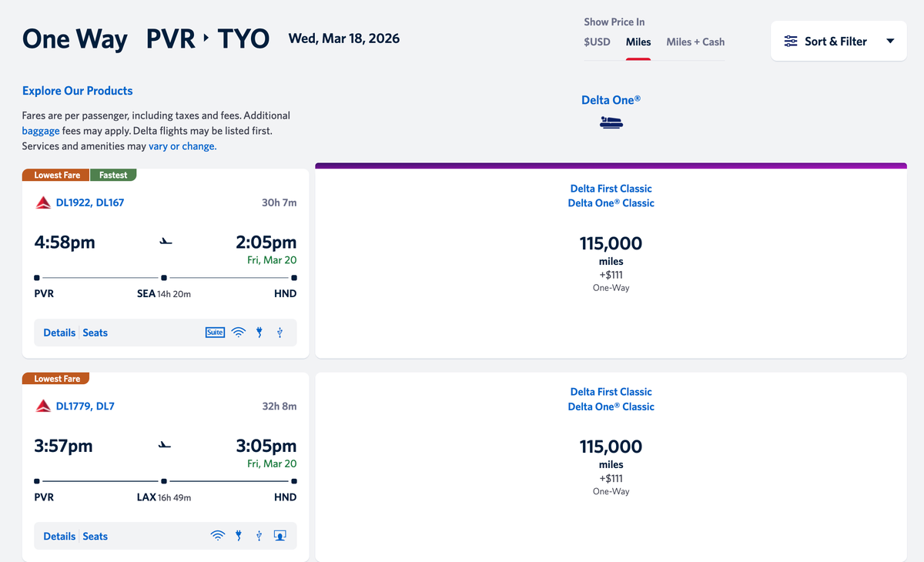This screenshot has width=924, height=562.
Task: Click the Delta One lie-flat seat icon
Action: [611, 122]
